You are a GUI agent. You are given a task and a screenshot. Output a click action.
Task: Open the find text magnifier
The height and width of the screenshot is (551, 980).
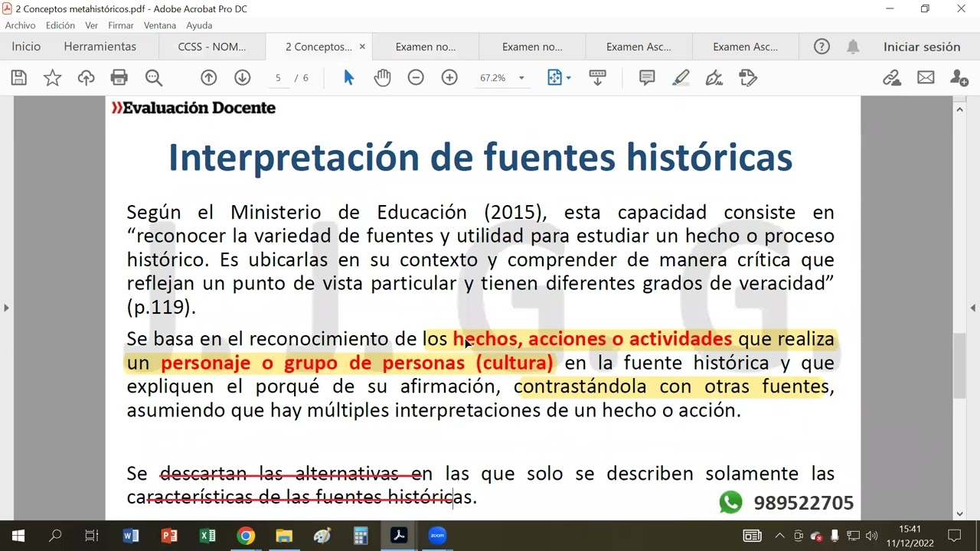tap(153, 77)
